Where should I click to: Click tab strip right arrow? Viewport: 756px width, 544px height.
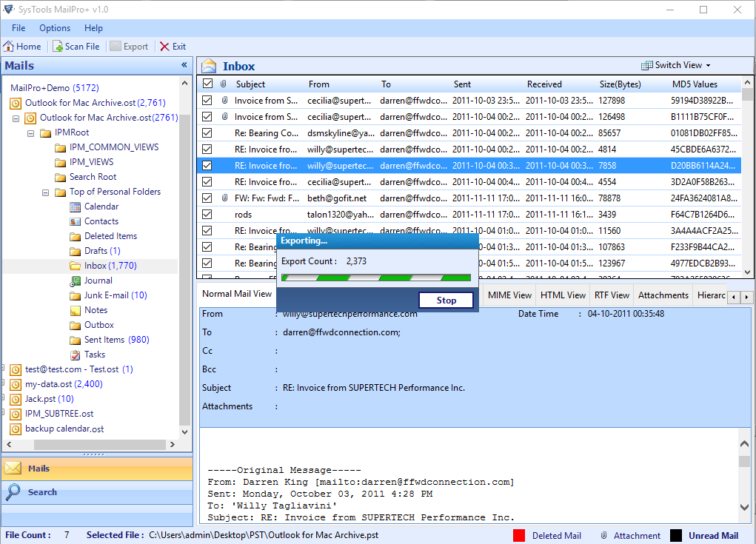pyautogui.click(x=746, y=297)
